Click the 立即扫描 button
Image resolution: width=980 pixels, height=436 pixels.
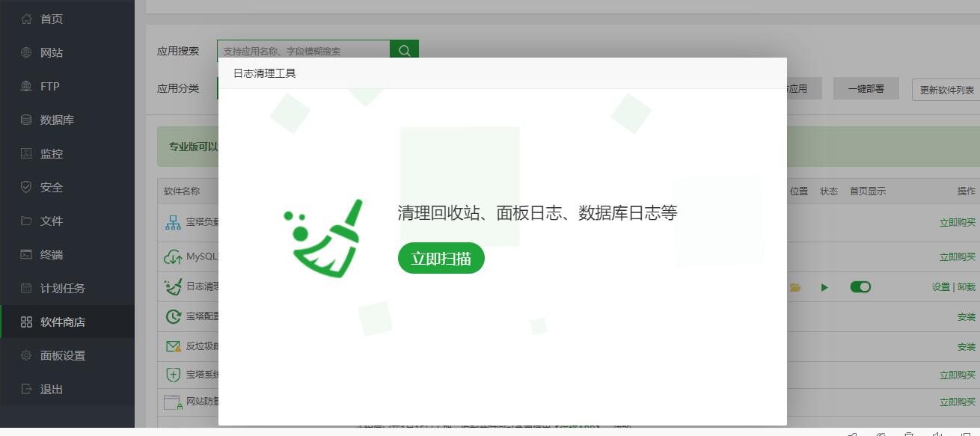[441, 258]
